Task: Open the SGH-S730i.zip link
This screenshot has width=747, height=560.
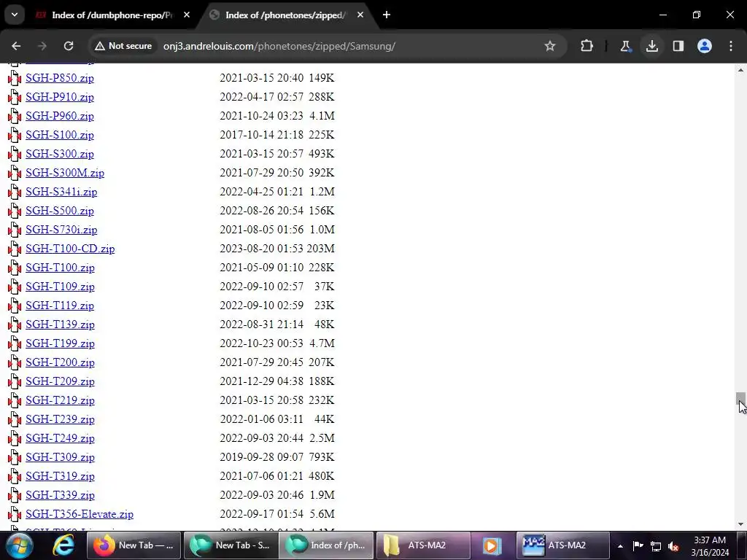Action: click(61, 230)
